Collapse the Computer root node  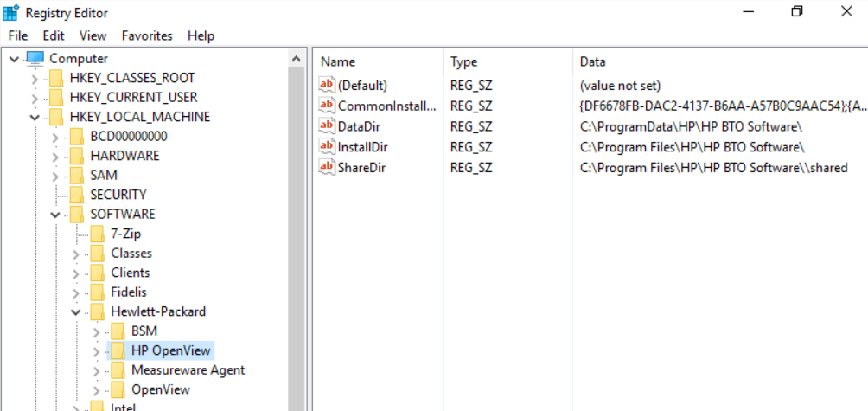[x=15, y=59]
